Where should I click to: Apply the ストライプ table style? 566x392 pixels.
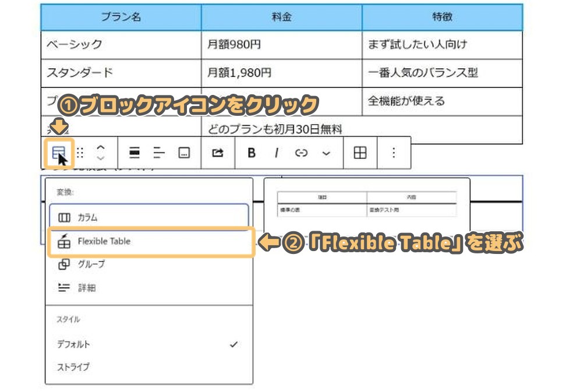pyautogui.click(x=149, y=367)
